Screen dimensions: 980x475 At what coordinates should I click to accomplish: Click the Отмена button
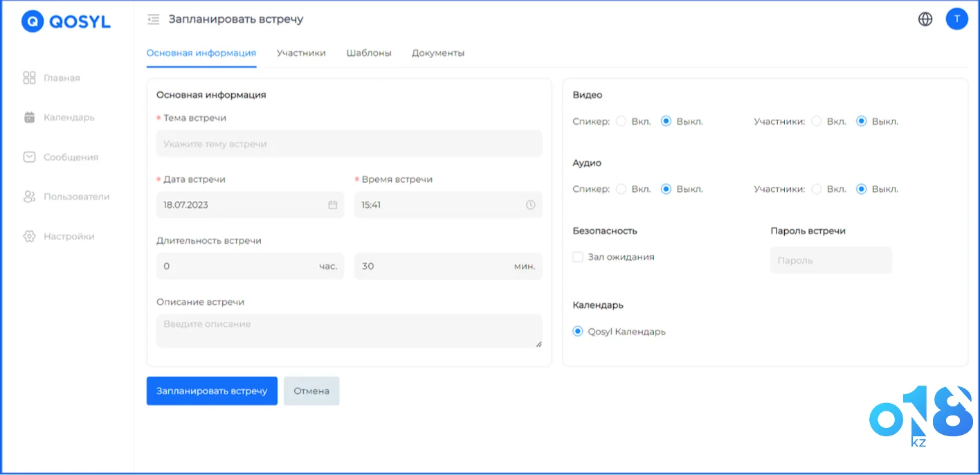[x=311, y=391]
